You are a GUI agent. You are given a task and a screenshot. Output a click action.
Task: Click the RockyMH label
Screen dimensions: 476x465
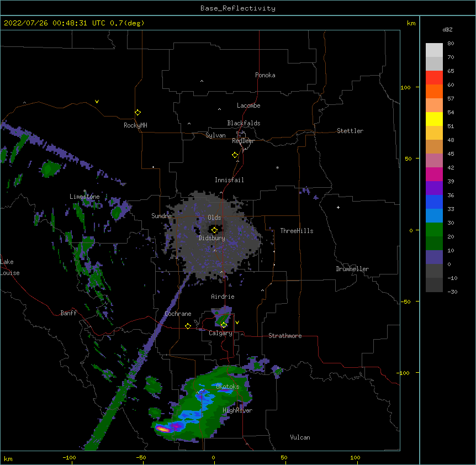(135, 125)
